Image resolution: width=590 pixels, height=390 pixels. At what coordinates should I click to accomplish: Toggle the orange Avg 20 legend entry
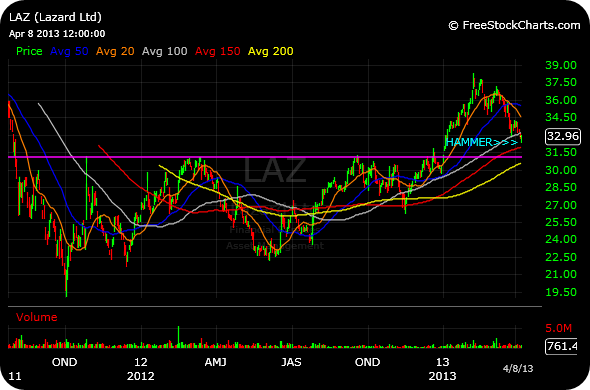(x=115, y=51)
